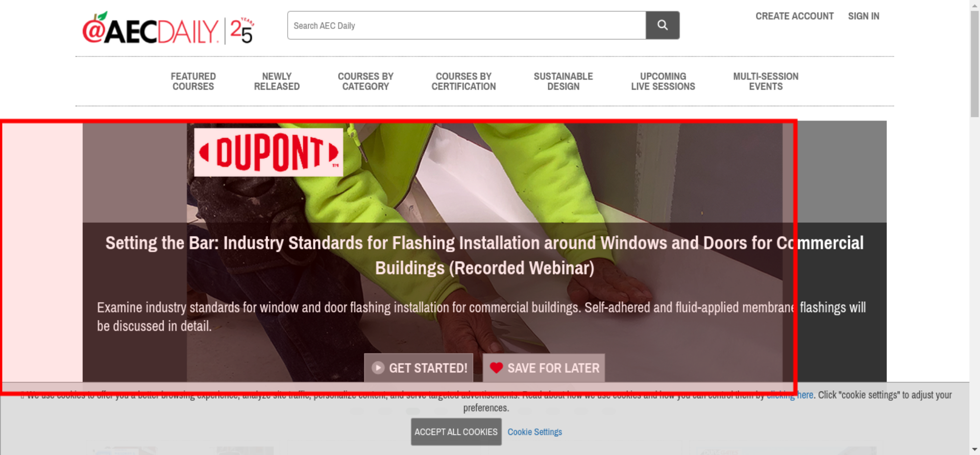Open the Sustainable Design section
The height and width of the screenshot is (455, 980).
coord(563,81)
